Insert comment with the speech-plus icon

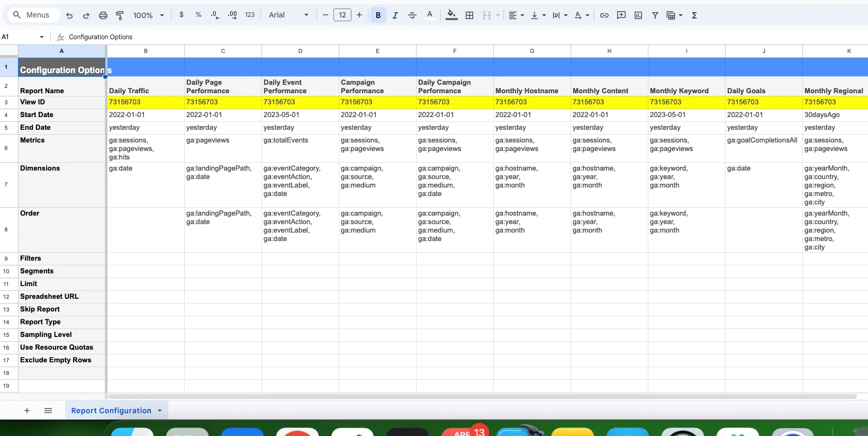(x=621, y=15)
